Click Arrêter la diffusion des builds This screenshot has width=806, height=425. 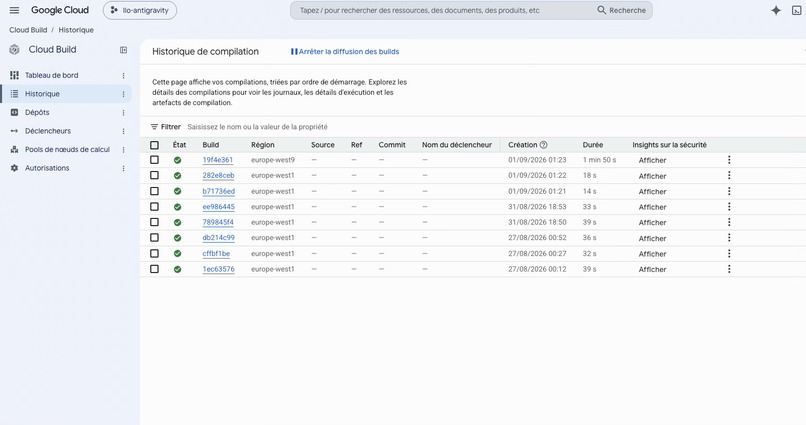(x=345, y=51)
